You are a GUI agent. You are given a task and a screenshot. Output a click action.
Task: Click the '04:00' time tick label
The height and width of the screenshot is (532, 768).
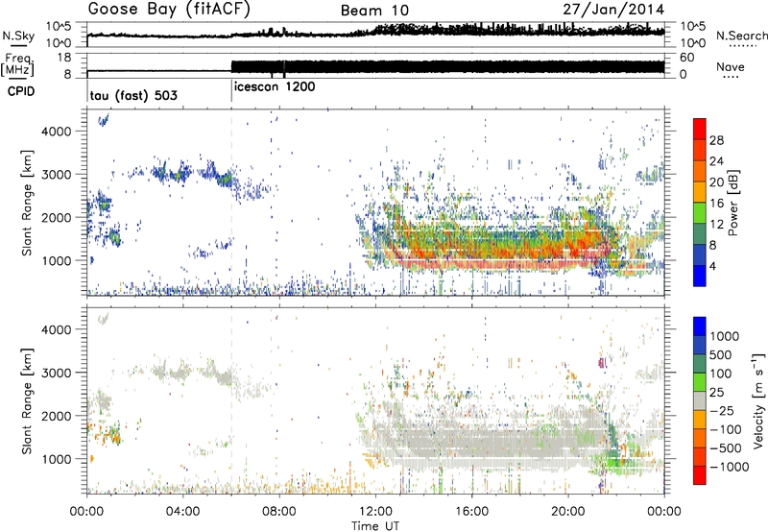(183, 512)
